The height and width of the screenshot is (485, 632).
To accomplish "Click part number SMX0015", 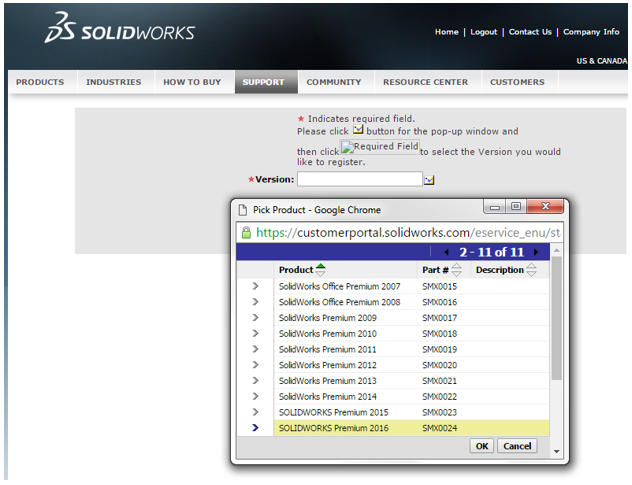I will click(x=439, y=286).
